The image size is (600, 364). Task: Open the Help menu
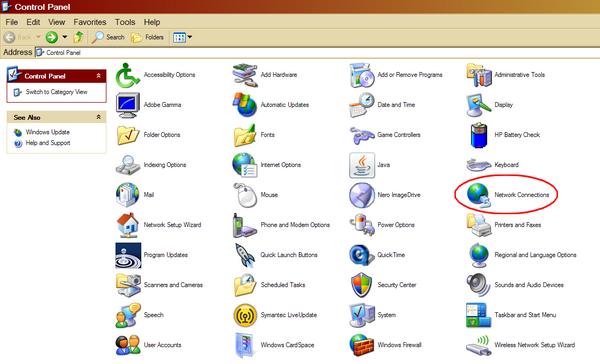152,22
